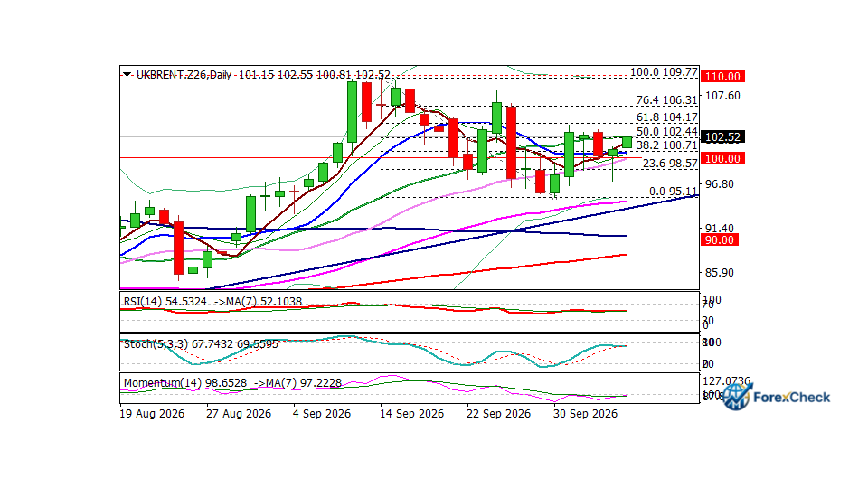This screenshot has width=868, height=488.
Task: Select the Fibonacci 0.0 95.11 label
Action: (673, 192)
